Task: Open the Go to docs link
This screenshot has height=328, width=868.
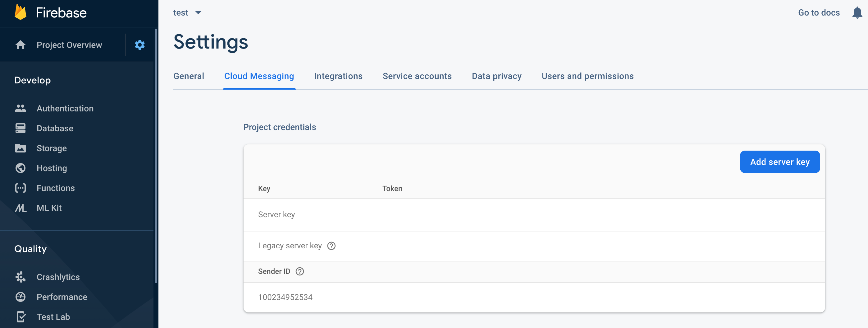Action: click(819, 13)
